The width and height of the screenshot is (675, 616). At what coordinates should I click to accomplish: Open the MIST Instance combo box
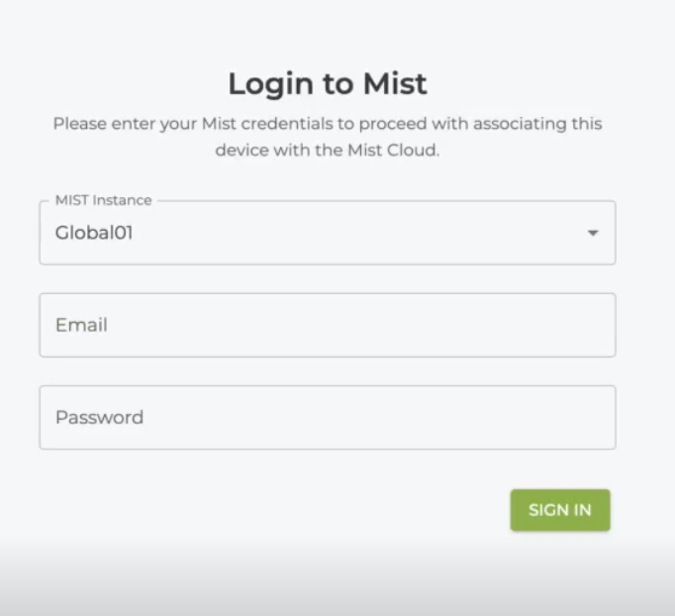(327, 234)
